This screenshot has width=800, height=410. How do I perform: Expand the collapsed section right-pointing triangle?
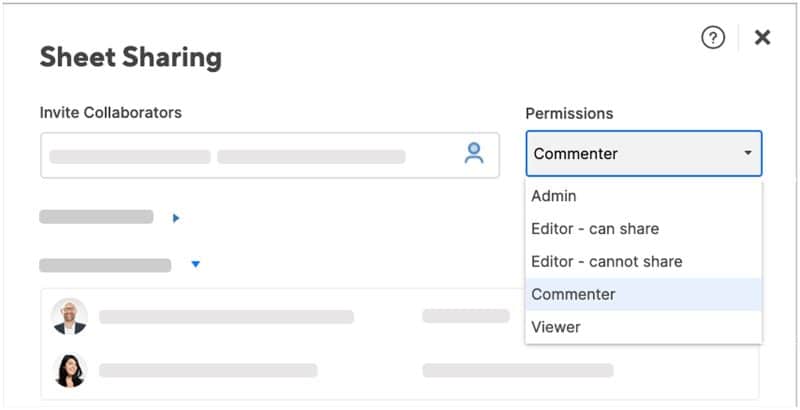click(x=176, y=218)
